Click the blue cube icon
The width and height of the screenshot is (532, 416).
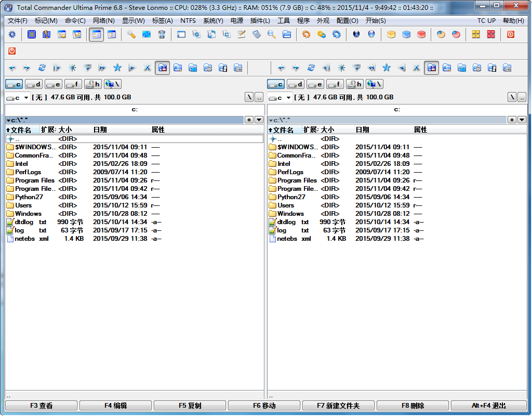tap(406, 34)
